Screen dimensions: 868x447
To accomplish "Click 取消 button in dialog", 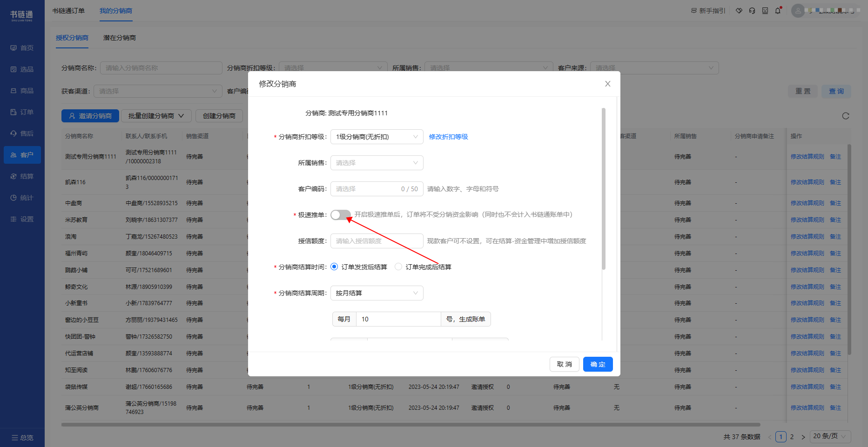I will [565, 364].
